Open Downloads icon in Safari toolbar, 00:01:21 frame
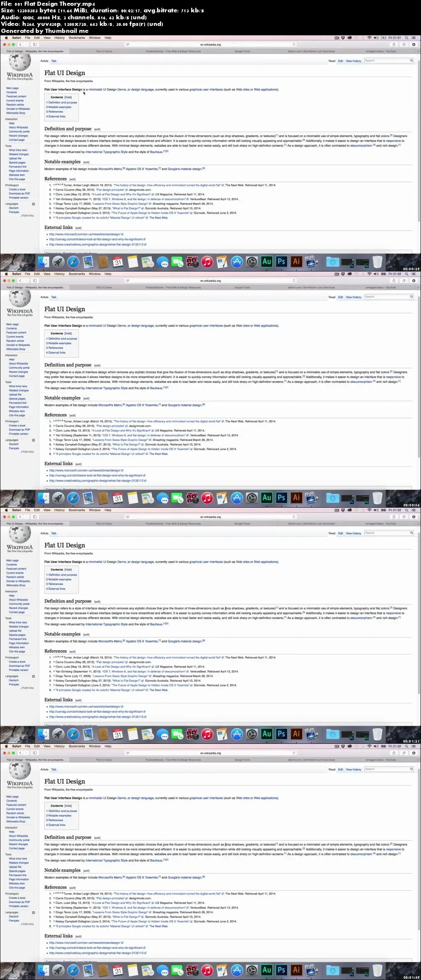The image size is (421, 980). coord(414,517)
